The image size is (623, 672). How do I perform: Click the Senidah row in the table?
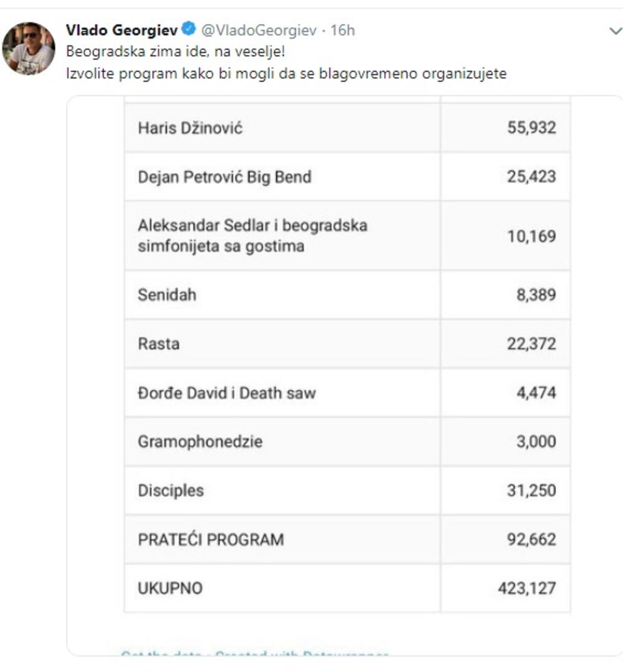(x=167, y=294)
